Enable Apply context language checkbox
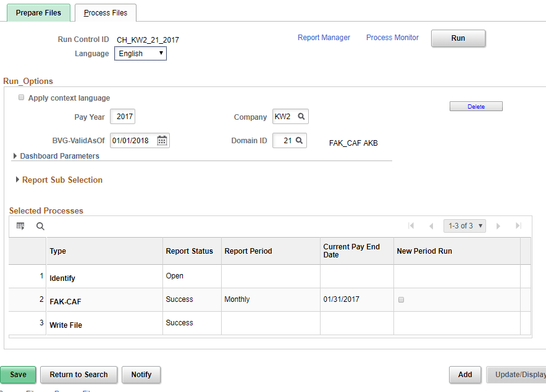This screenshot has height=392, width=546. [x=21, y=98]
